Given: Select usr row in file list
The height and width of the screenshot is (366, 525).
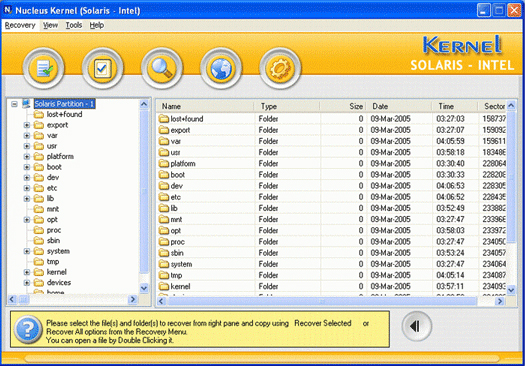Looking at the screenshot, I should coord(331,152).
